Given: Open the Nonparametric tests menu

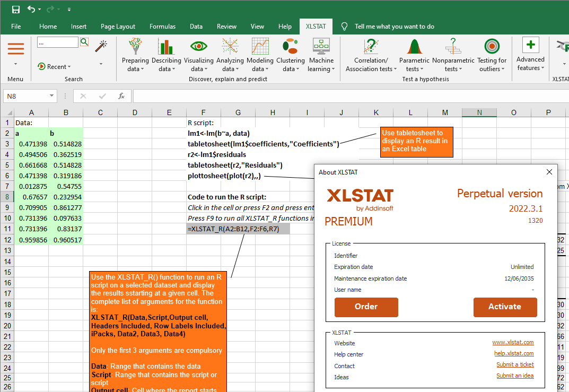Looking at the screenshot, I should (453, 55).
